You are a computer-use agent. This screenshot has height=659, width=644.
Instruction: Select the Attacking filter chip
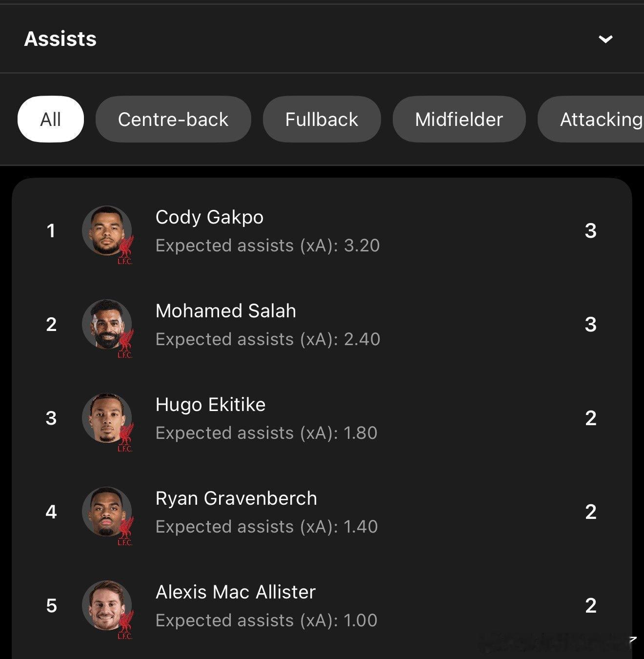point(591,119)
